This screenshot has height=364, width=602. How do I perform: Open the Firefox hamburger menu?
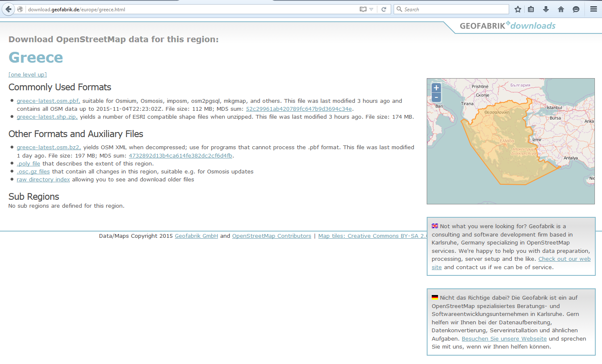click(x=594, y=9)
